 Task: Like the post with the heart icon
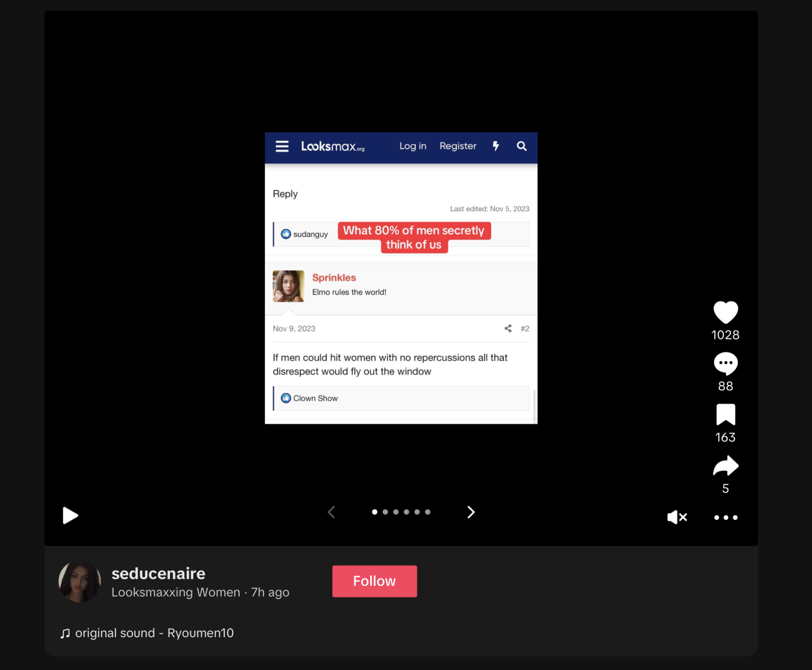click(x=725, y=312)
